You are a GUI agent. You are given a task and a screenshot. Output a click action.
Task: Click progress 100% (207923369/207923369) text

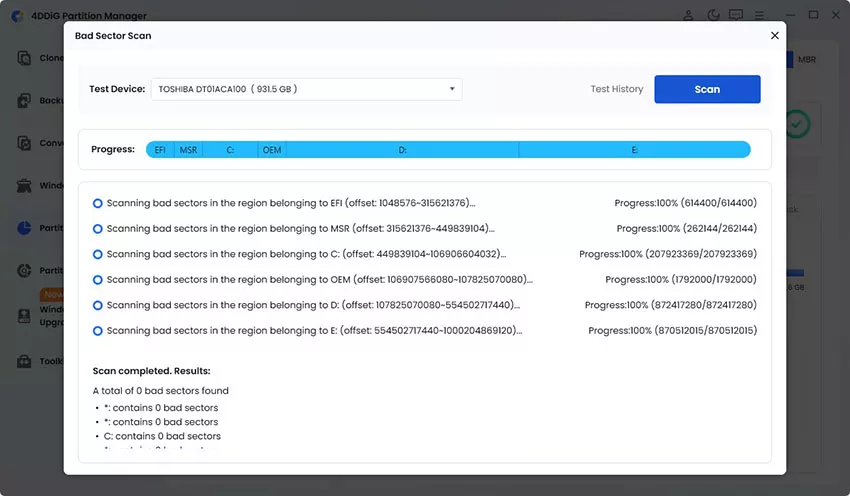pyautogui.click(x=668, y=254)
